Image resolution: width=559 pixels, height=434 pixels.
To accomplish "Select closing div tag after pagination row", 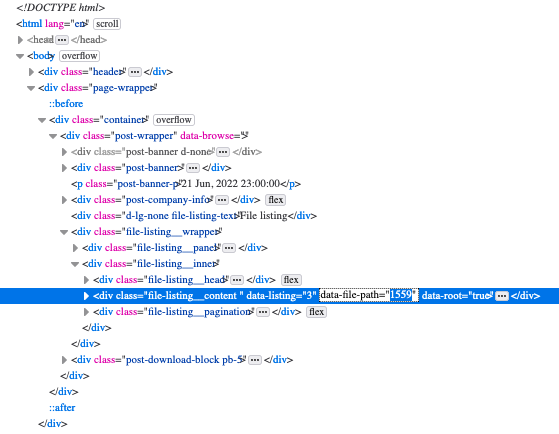I will click(x=97, y=328).
